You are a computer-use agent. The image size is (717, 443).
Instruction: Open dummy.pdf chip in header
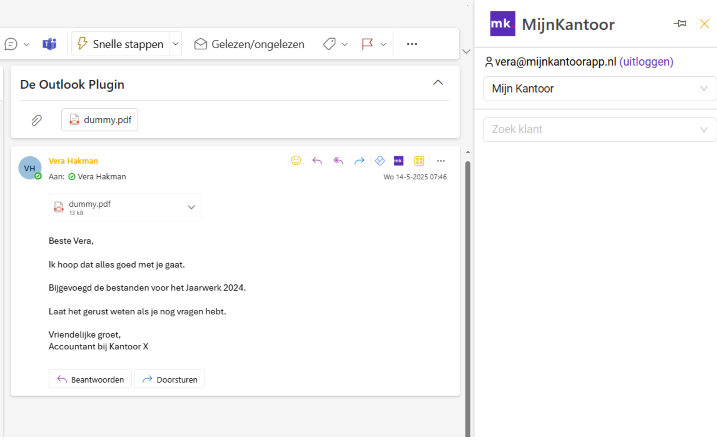100,120
